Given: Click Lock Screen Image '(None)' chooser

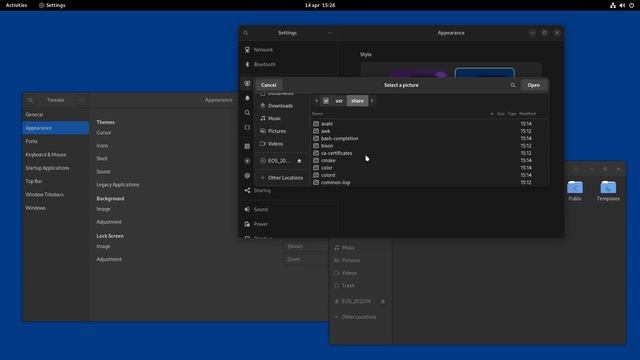Looking at the screenshot, I should coord(306,247).
